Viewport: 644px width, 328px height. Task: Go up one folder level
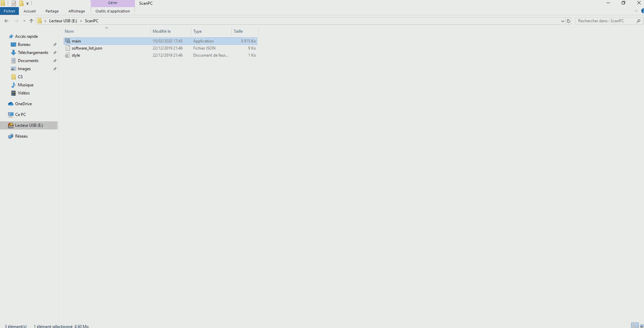click(x=31, y=21)
